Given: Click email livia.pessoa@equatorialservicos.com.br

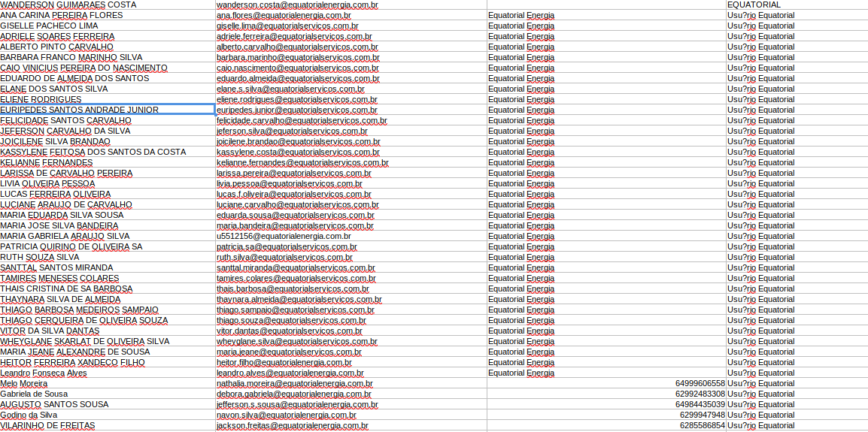Looking at the screenshot, I should (x=290, y=183).
